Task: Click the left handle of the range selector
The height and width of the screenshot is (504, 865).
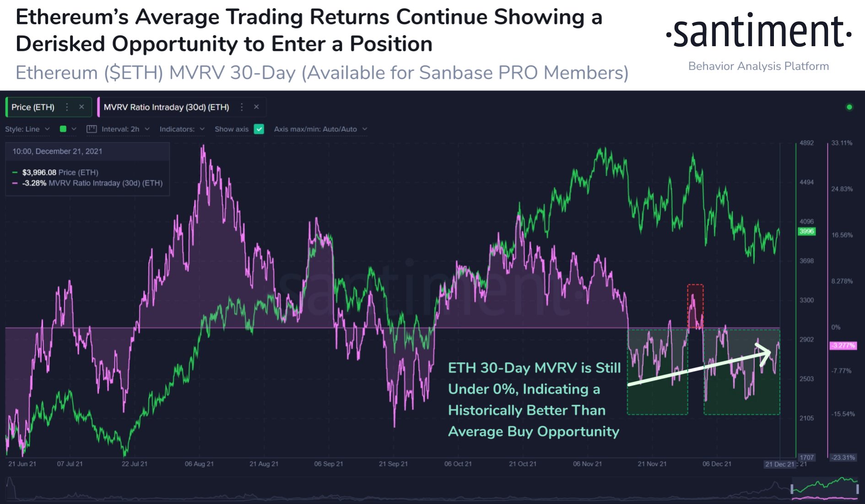Action: [792, 489]
